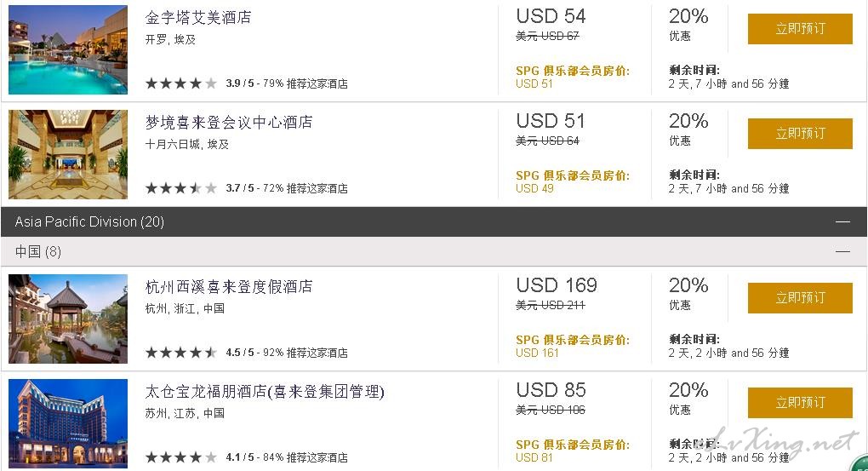Click the 4.1 star rating icons

(181, 457)
